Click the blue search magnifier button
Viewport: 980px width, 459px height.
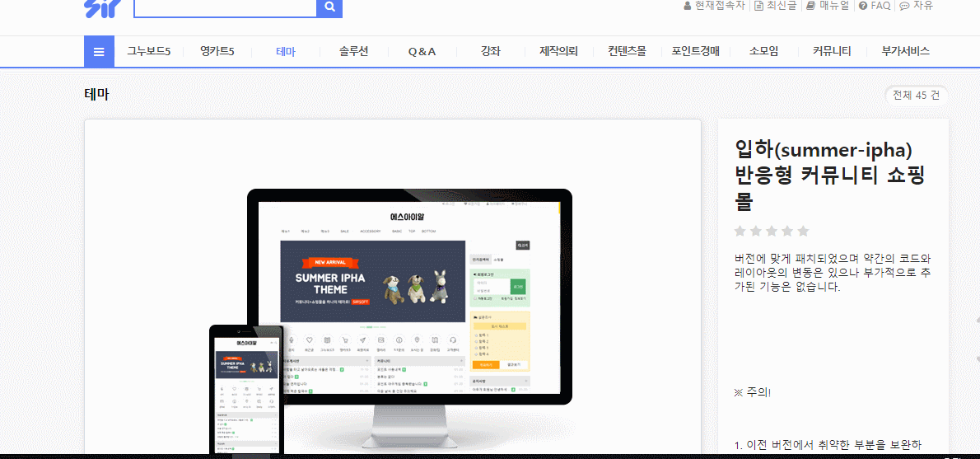[x=330, y=8]
